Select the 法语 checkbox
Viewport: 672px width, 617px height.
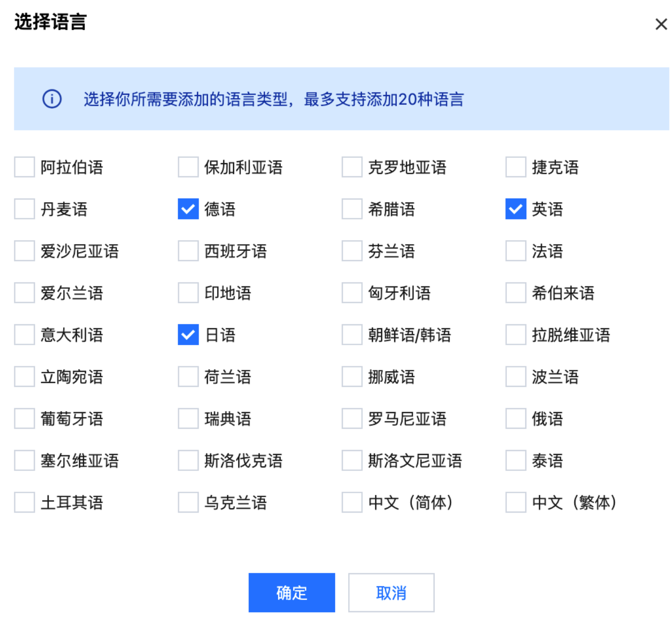[516, 251]
